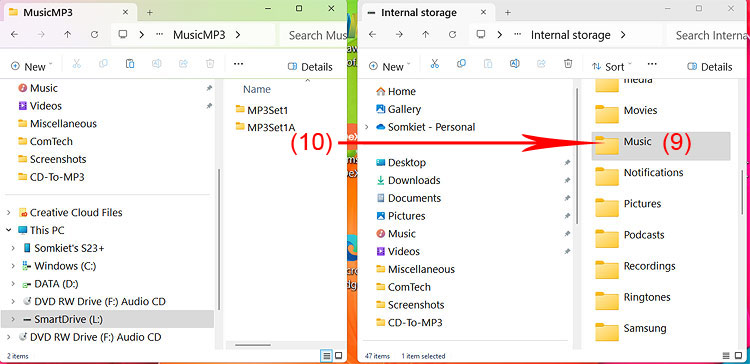The image size is (750, 364).
Task: Select Internal storage tab
Action: pyautogui.click(x=428, y=12)
